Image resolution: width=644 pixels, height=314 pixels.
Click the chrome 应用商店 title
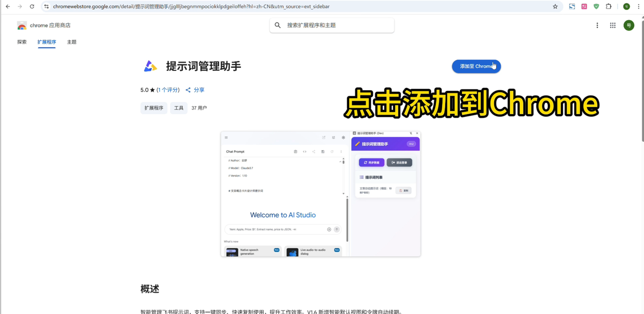pyautogui.click(x=50, y=25)
